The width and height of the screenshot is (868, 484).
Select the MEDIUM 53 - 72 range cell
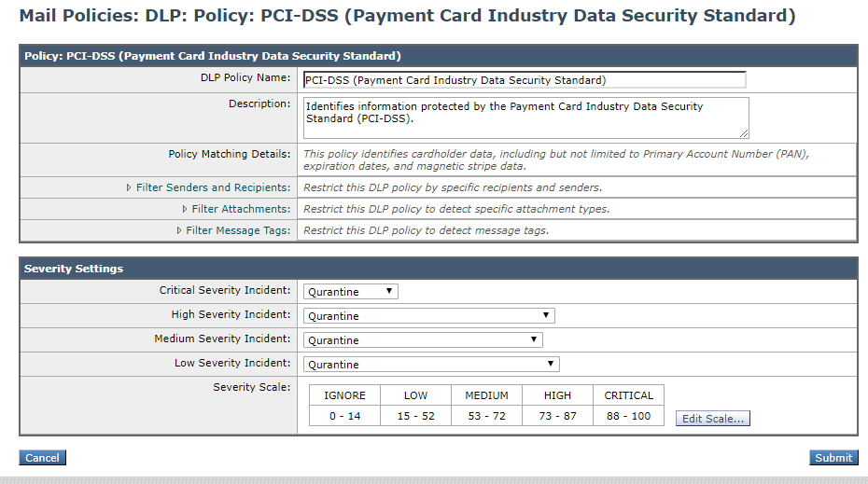point(486,416)
